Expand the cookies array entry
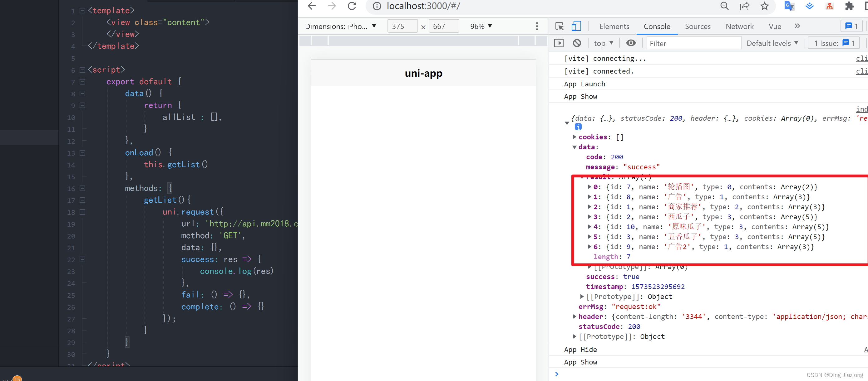The height and width of the screenshot is (381, 868). [574, 137]
